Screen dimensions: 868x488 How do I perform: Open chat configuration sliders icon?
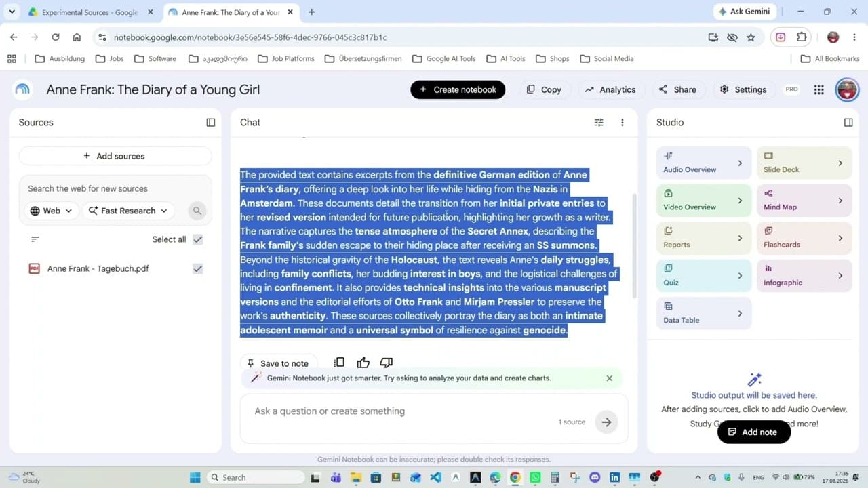point(599,123)
